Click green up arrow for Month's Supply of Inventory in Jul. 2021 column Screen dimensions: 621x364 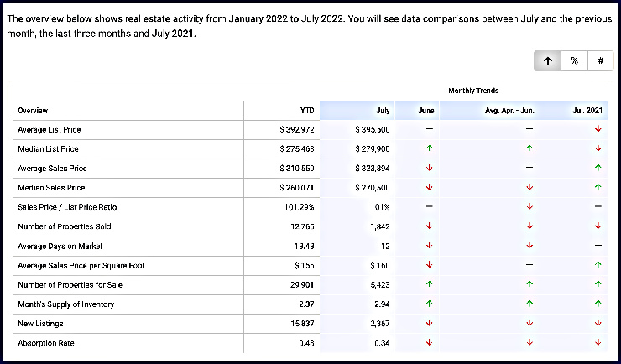click(598, 304)
